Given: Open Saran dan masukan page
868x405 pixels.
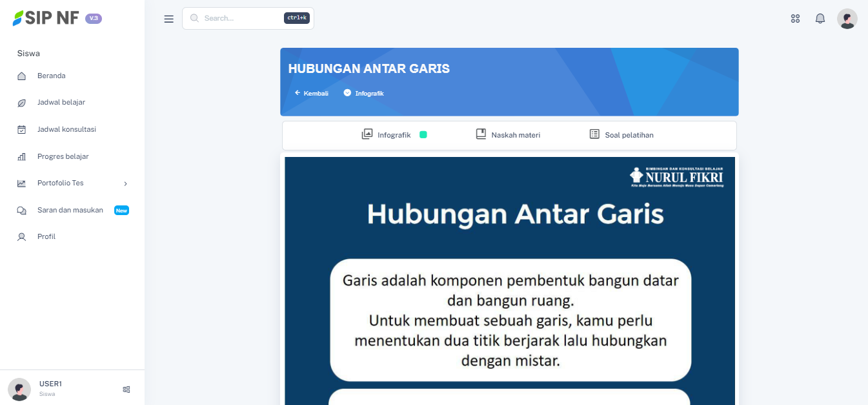Looking at the screenshot, I should point(70,211).
